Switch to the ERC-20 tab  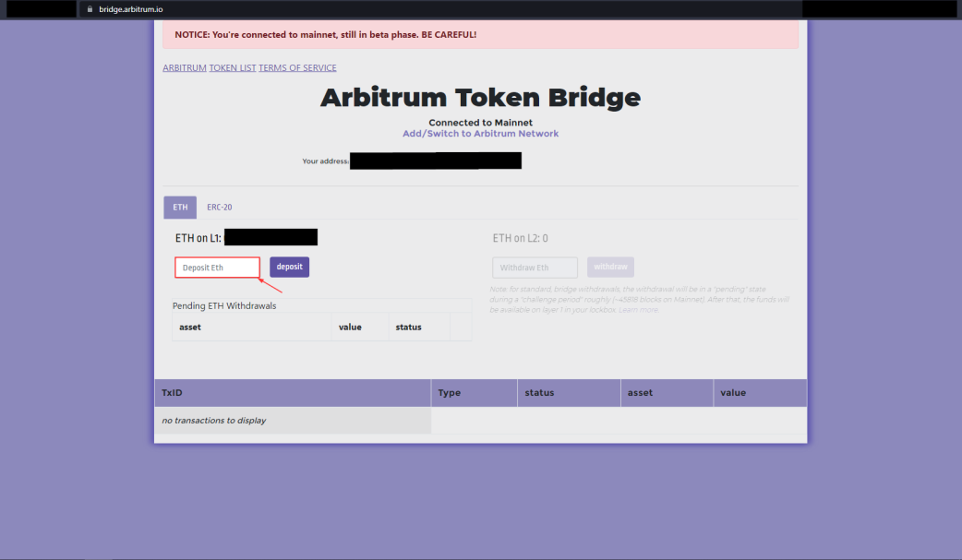point(219,208)
